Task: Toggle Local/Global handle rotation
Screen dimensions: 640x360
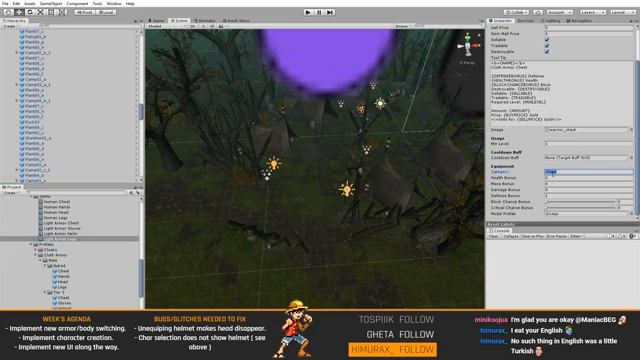Action: click(x=107, y=12)
